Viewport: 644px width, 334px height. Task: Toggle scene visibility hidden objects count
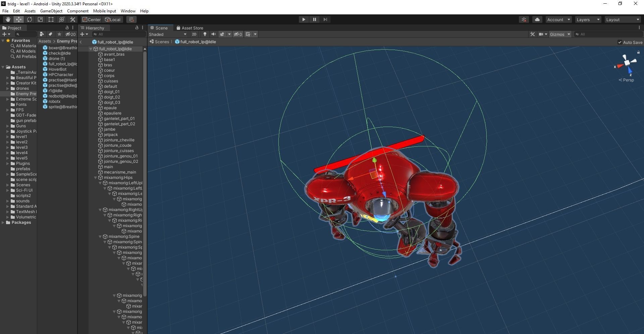238,34
